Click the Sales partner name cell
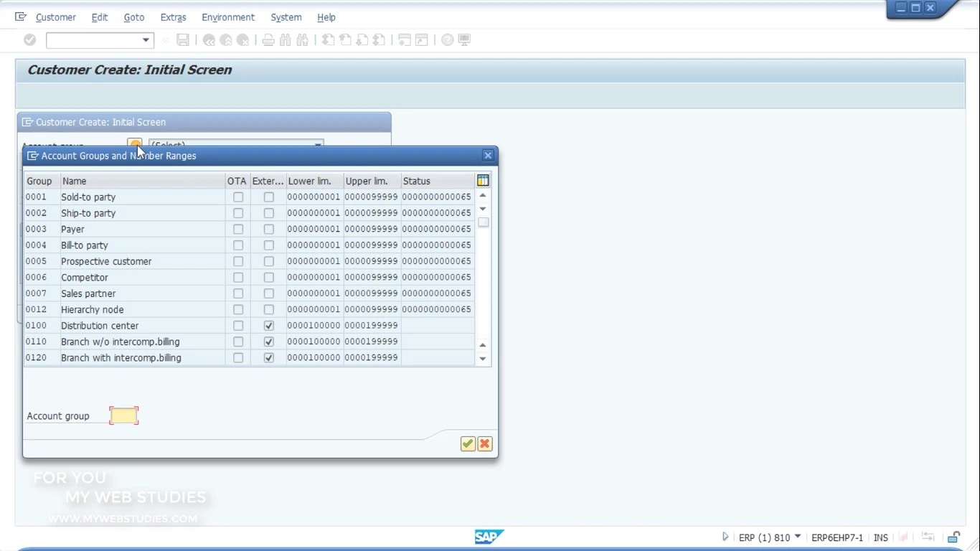Screen dimensions: 980x551 (x=142, y=293)
